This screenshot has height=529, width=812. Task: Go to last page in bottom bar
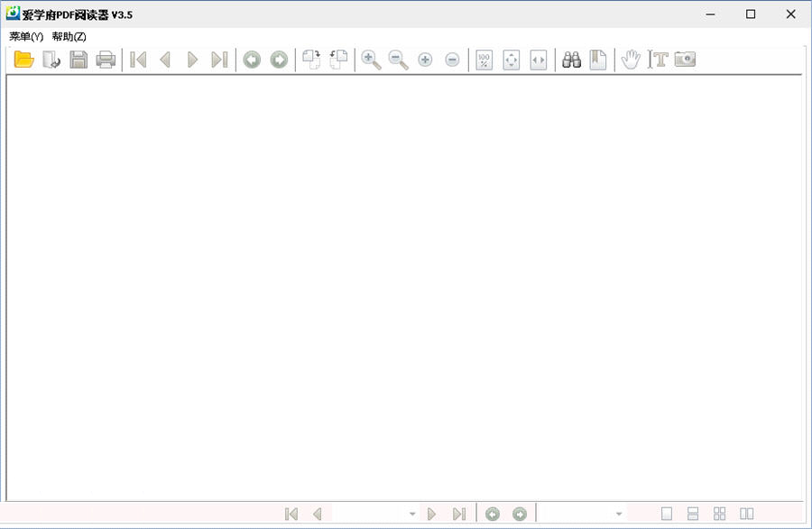(459, 514)
